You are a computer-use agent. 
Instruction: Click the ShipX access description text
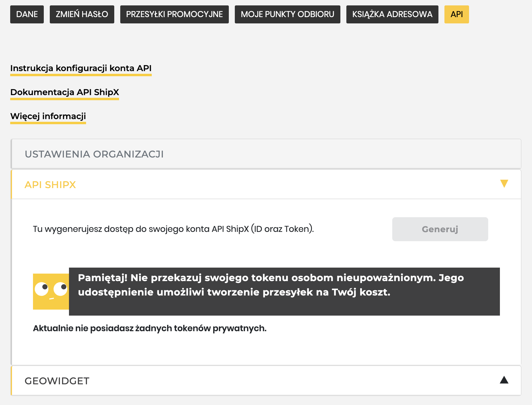[x=173, y=229]
